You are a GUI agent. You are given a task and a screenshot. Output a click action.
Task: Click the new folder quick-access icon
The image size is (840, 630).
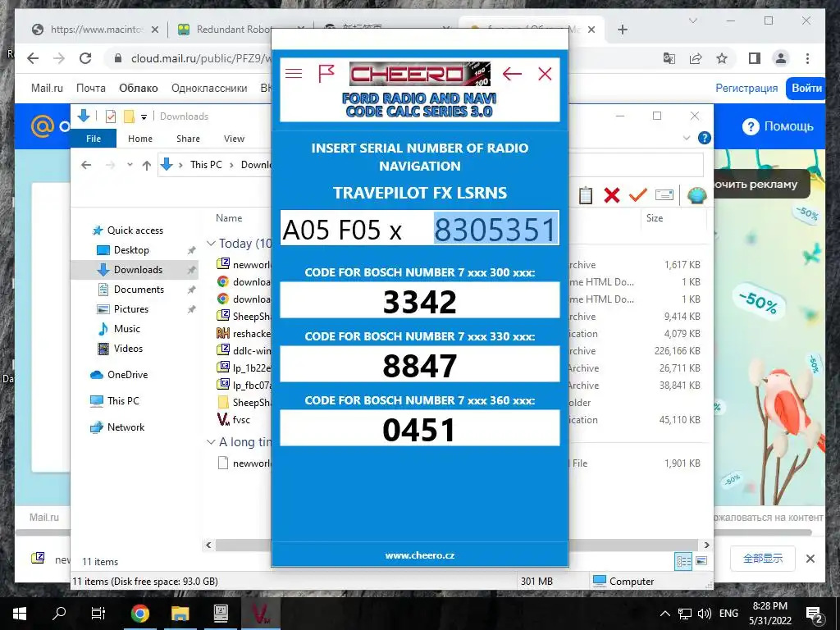pyautogui.click(x=129, y=116)
